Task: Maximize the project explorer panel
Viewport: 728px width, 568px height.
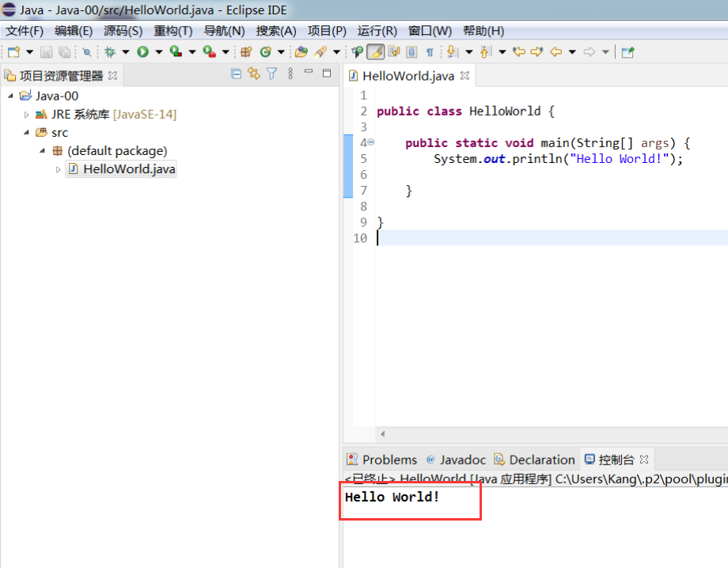Action: coord(327,74)
